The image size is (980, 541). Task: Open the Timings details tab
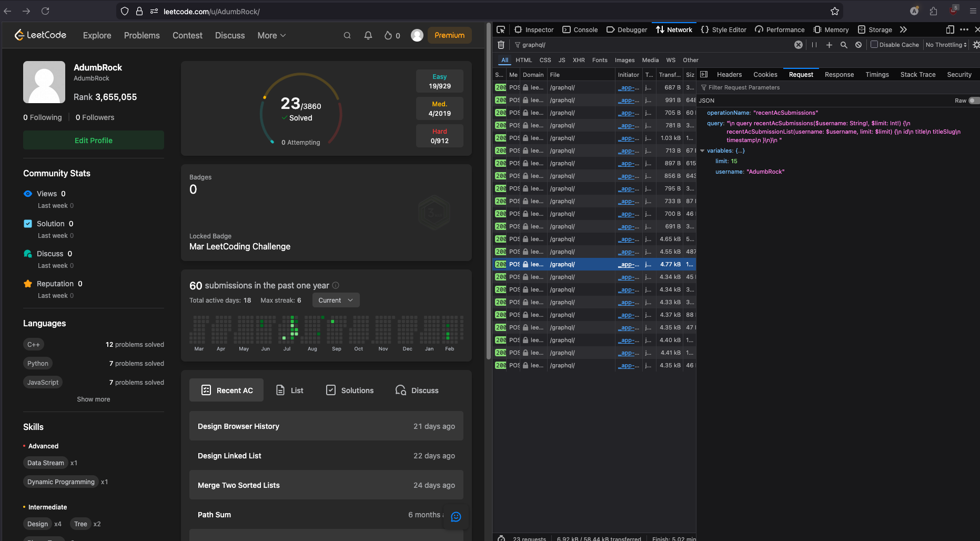click(877, 74)
